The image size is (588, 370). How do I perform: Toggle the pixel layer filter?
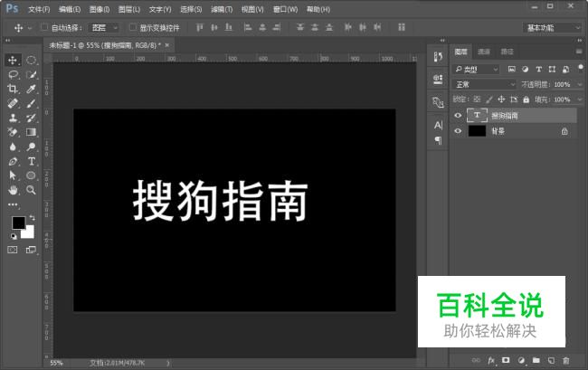[x=511, y=69]
